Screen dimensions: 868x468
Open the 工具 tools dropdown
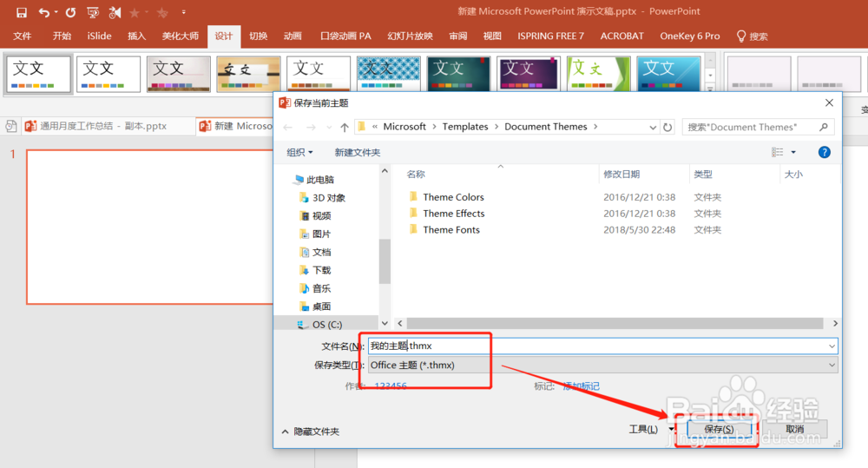(x=650, y=429)
